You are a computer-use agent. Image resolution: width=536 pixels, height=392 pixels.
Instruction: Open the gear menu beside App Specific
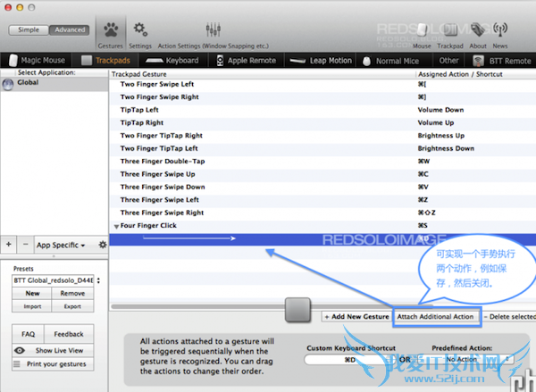pos(102,245)
